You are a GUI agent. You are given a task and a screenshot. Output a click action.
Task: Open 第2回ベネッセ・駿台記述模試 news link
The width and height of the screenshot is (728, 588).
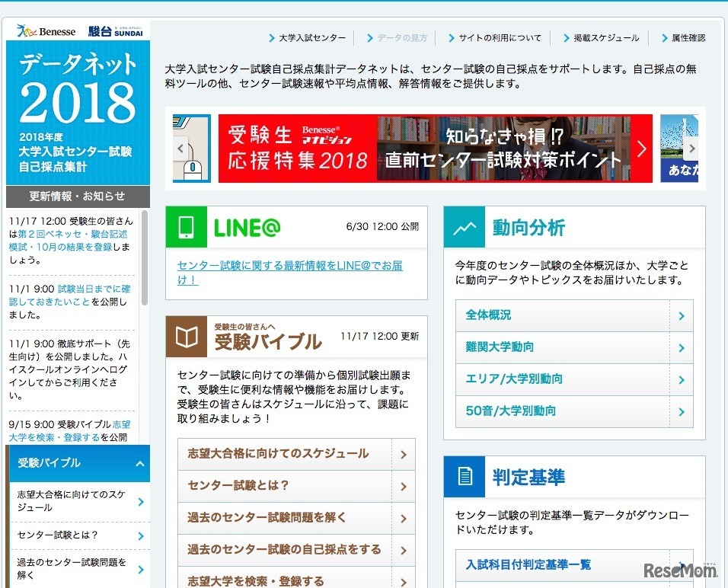tap(68, 241)
